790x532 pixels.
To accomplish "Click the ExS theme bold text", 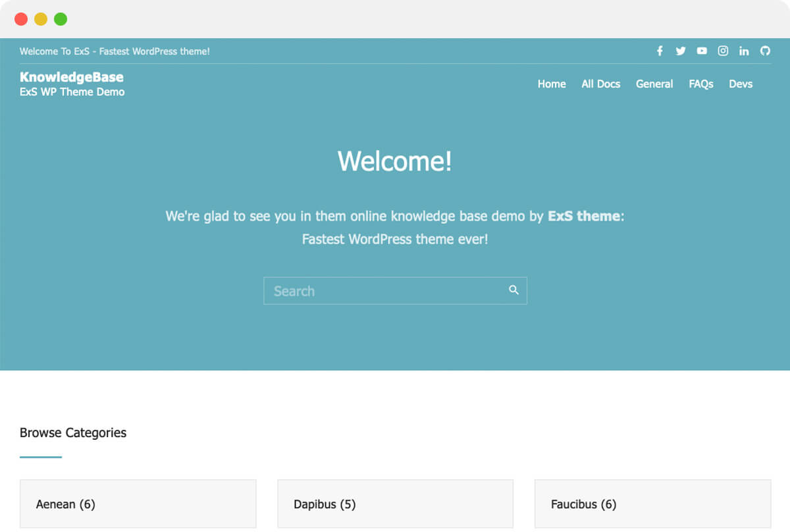I will 584,216.
